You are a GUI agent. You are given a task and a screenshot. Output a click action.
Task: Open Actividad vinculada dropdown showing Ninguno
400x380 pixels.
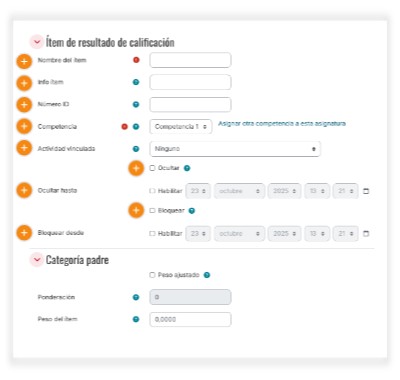[235, 149]
